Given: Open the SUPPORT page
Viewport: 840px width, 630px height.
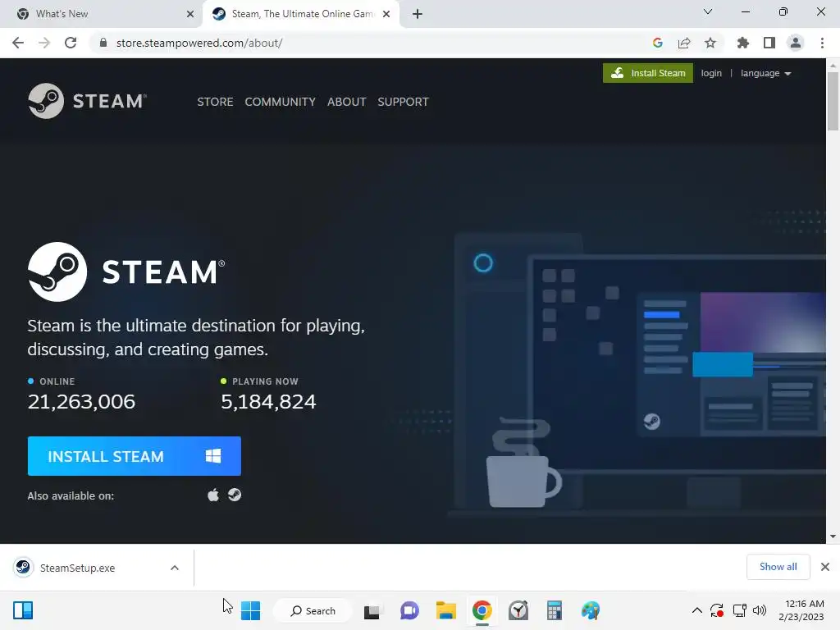Looking at the screenshot, I should [x=403, y=102].
